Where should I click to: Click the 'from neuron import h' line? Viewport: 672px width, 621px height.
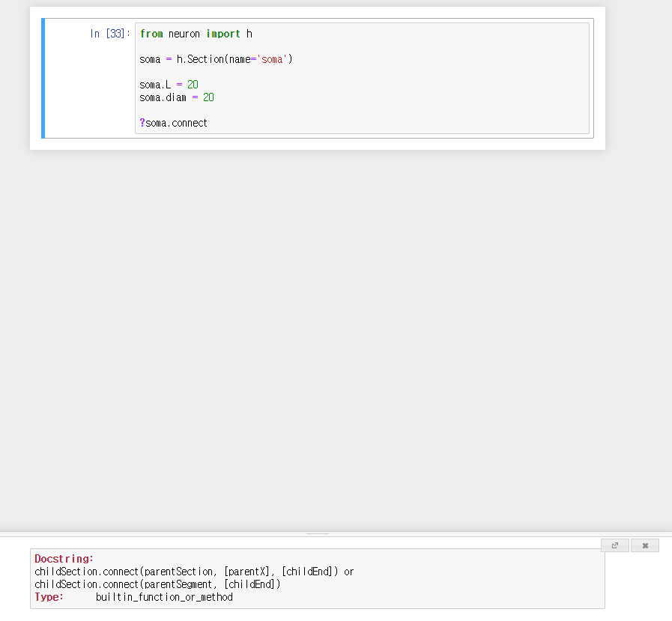click(x=196, y=34)
